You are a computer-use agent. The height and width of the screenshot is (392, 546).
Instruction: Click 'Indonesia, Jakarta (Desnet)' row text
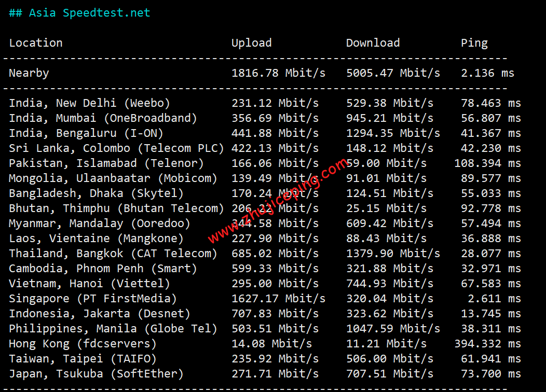click(100, 314)
